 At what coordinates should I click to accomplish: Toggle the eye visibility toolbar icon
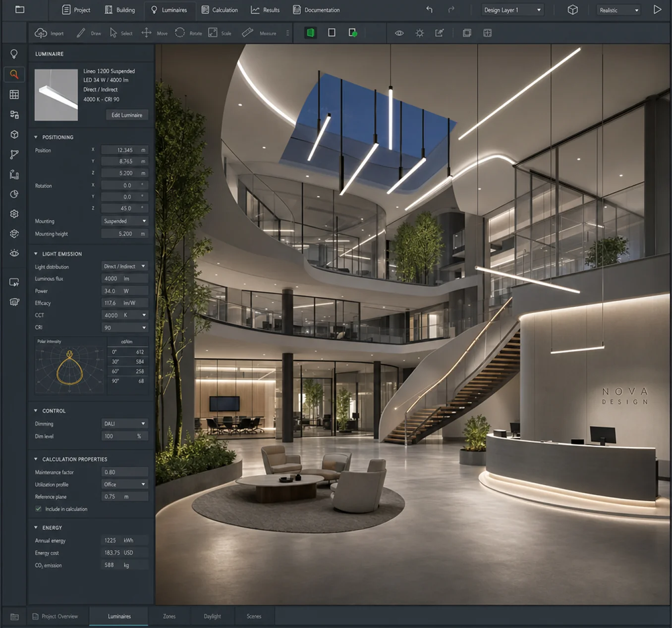(399, 33)
